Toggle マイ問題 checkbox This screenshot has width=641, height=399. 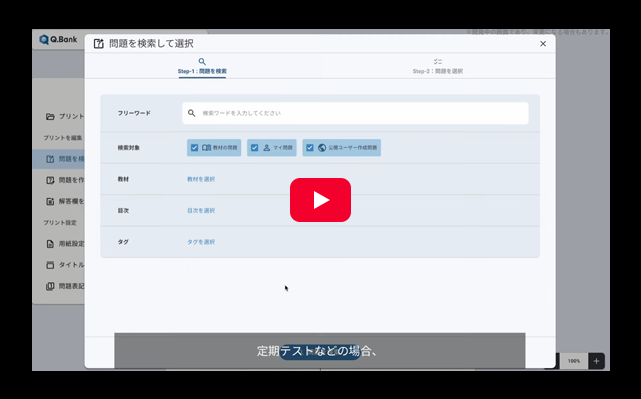[254, 148]
